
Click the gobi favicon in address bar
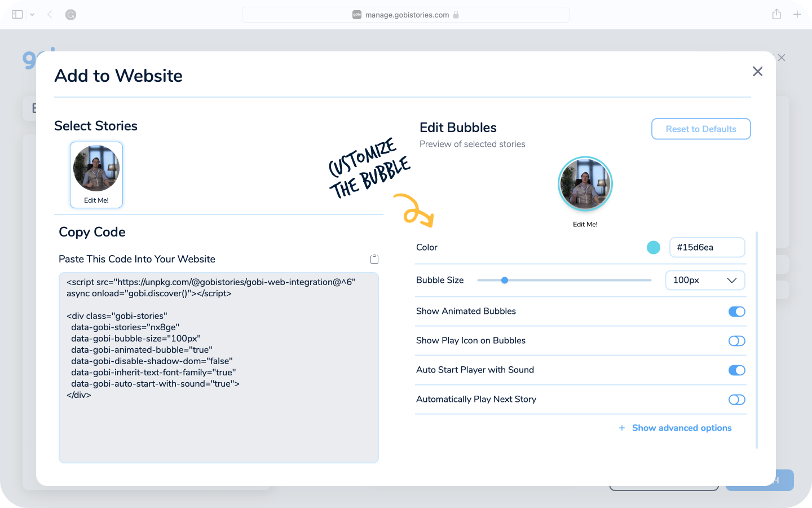coord(357,15)
